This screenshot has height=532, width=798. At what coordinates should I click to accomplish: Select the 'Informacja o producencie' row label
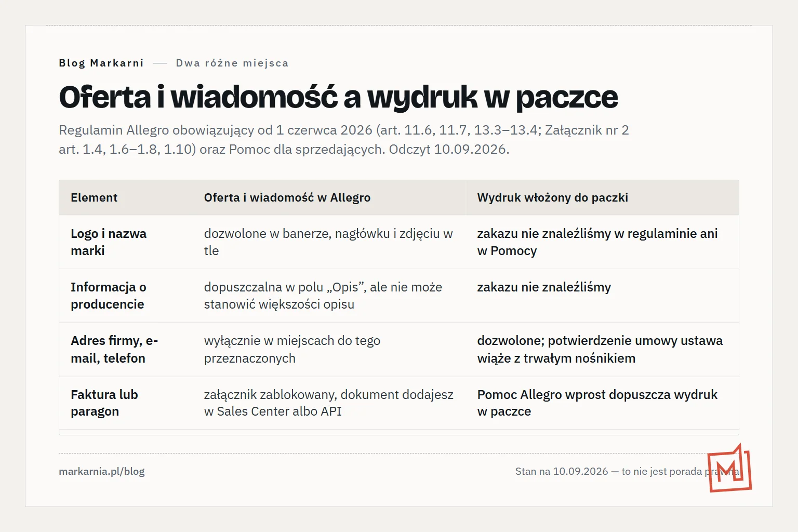point(109,296)
